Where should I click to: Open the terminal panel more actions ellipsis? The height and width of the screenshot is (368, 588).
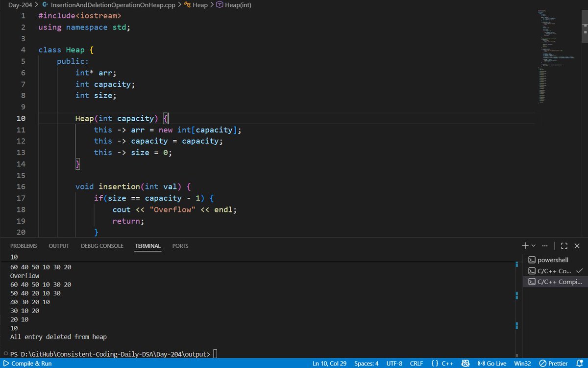point(544,245)
